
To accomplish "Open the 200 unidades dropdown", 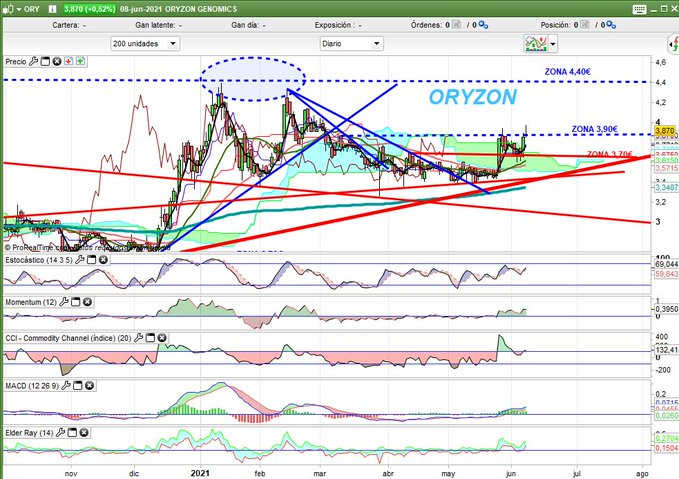I will tap(145, 44).
